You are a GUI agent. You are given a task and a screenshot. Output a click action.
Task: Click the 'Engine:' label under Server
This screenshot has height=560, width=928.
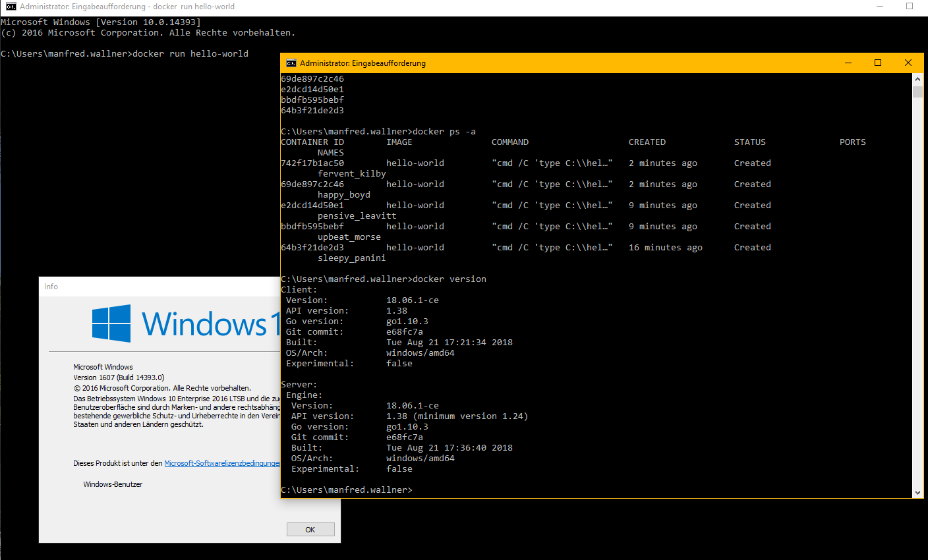(x=304, y=395)
